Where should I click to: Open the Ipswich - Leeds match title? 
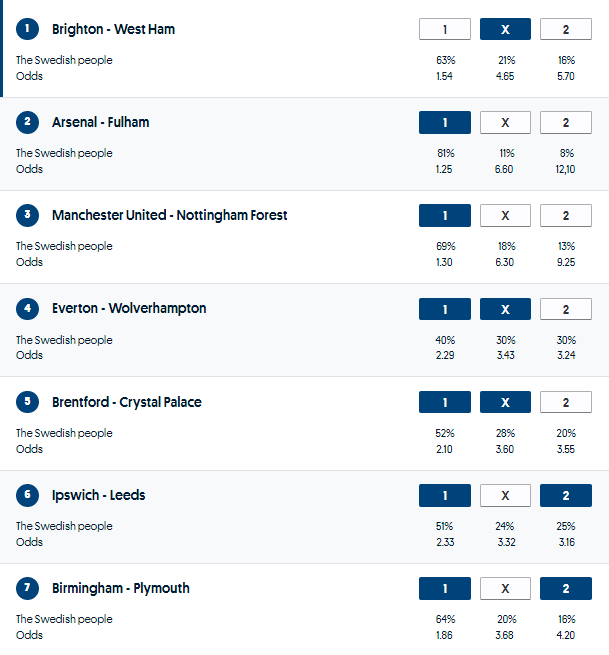(x=99, y=495)
